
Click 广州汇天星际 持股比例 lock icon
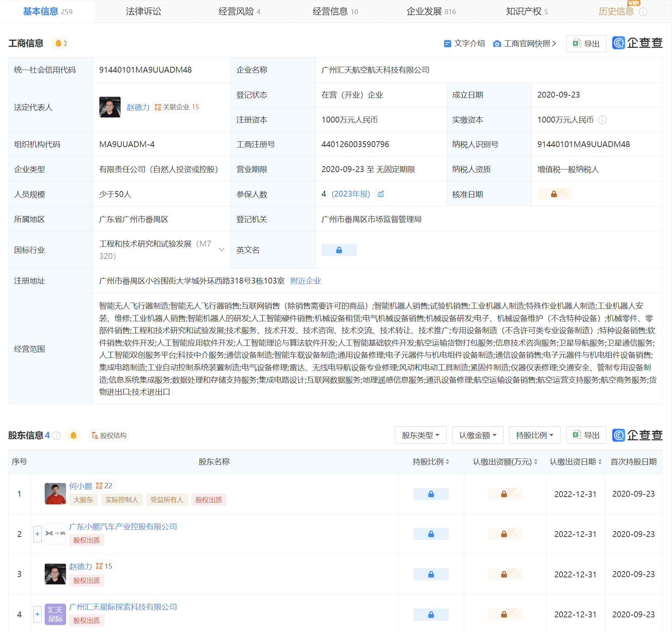coord(431,614)
